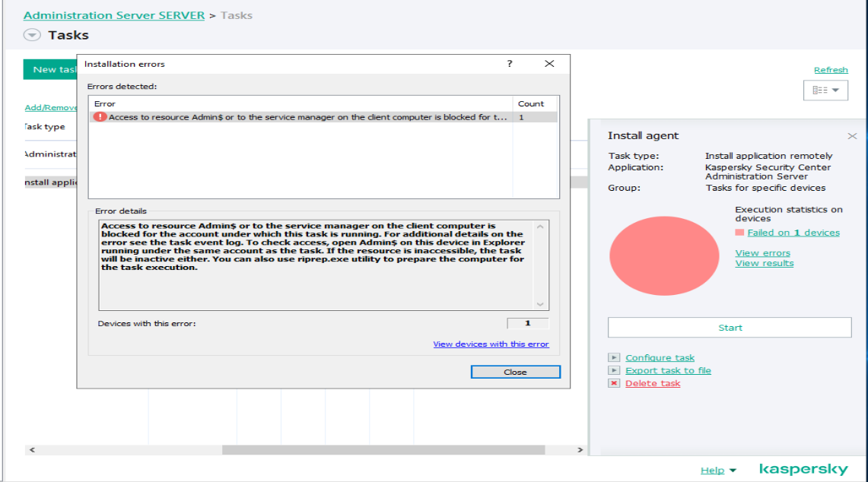Click the Close button in the errors dialog
This screenshot has height=482, width=868.
pyautogui.click(x=515, y=372)
